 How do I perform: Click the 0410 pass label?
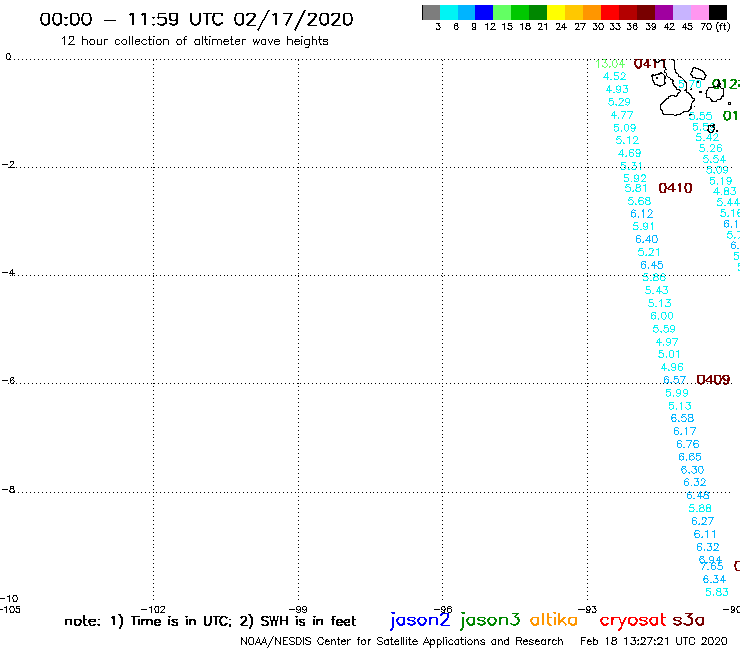[x=675, y=188]
